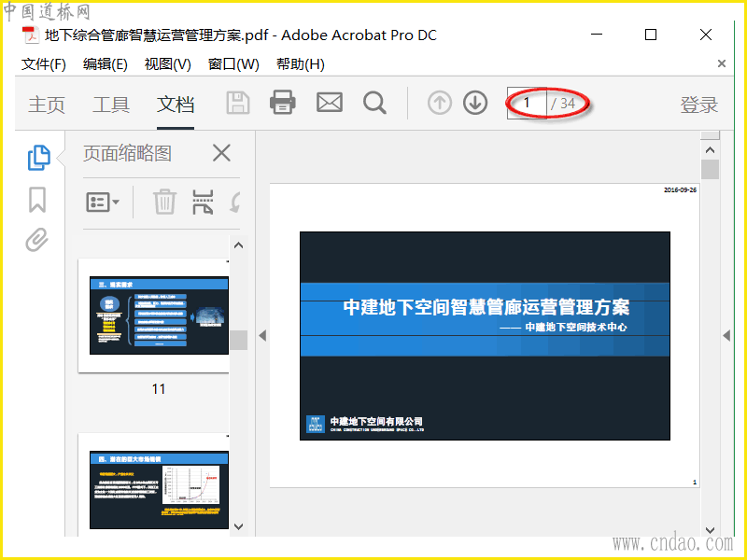Switch to the 工具 tab
The width and height of the screenshot is (747, 560).
point(111,105)
